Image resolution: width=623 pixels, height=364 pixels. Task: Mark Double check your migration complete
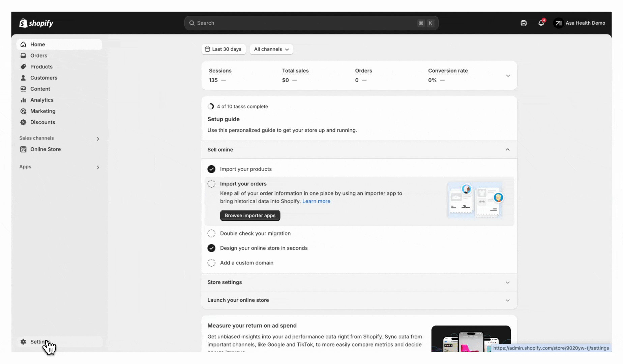(x=211, y=233)
